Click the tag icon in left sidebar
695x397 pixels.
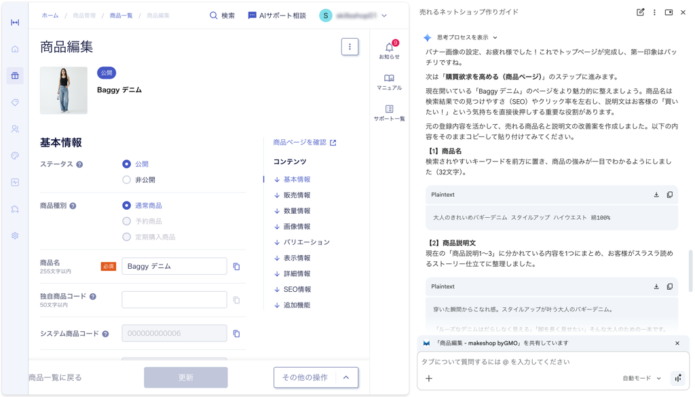[x=15, y=102]
